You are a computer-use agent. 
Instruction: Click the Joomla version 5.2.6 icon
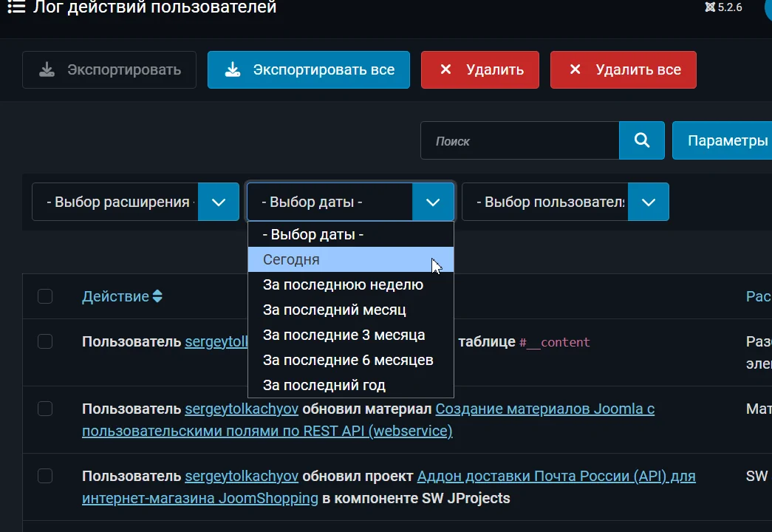[710, 8]
